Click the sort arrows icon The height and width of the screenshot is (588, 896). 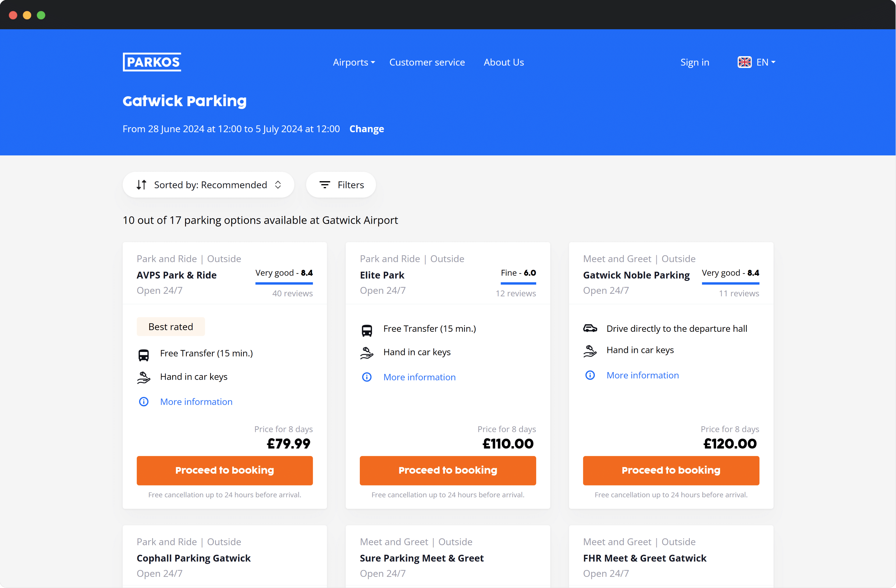(x=142, y=185)
